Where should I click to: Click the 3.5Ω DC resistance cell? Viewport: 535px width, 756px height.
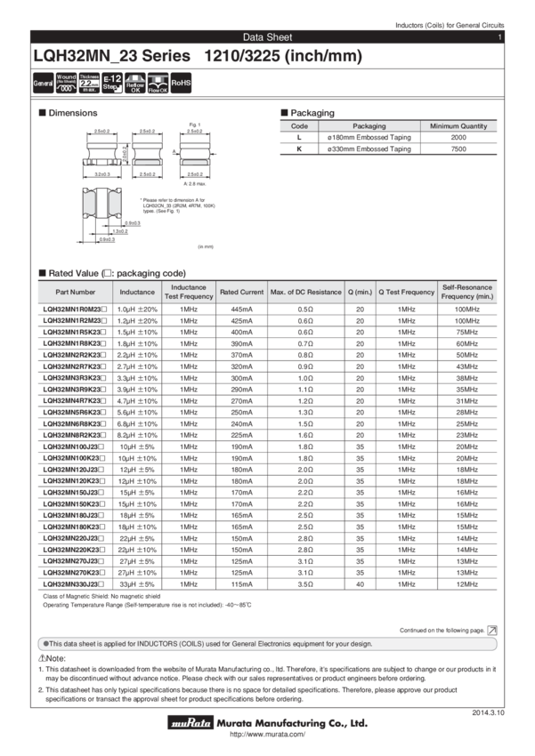pyautogui.click(x=306, y=584)
